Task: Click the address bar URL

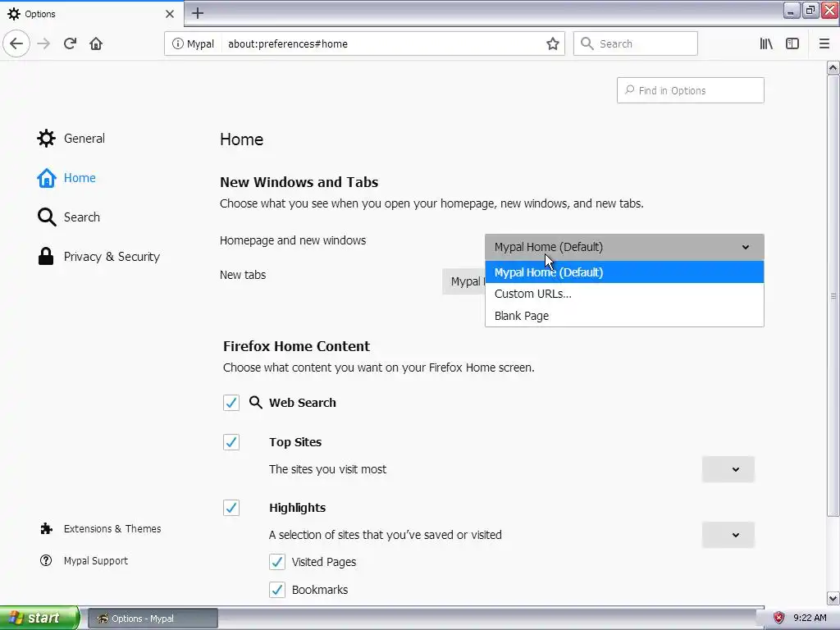Action: tap(288, 44)
